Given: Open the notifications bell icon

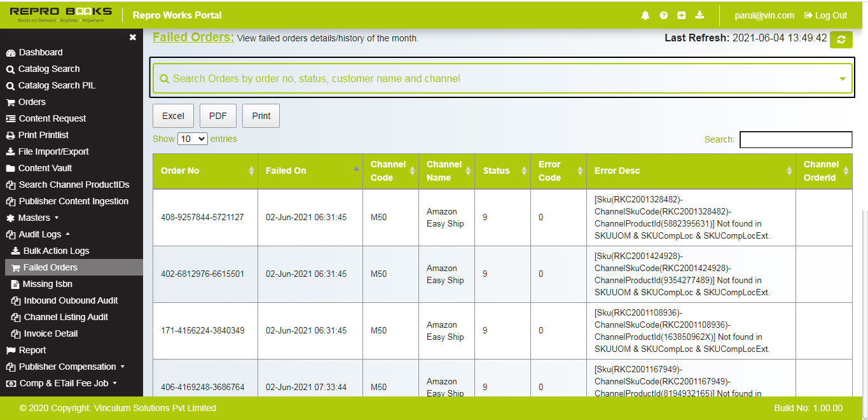Looking at the screenshot, I should coord(645,15).
